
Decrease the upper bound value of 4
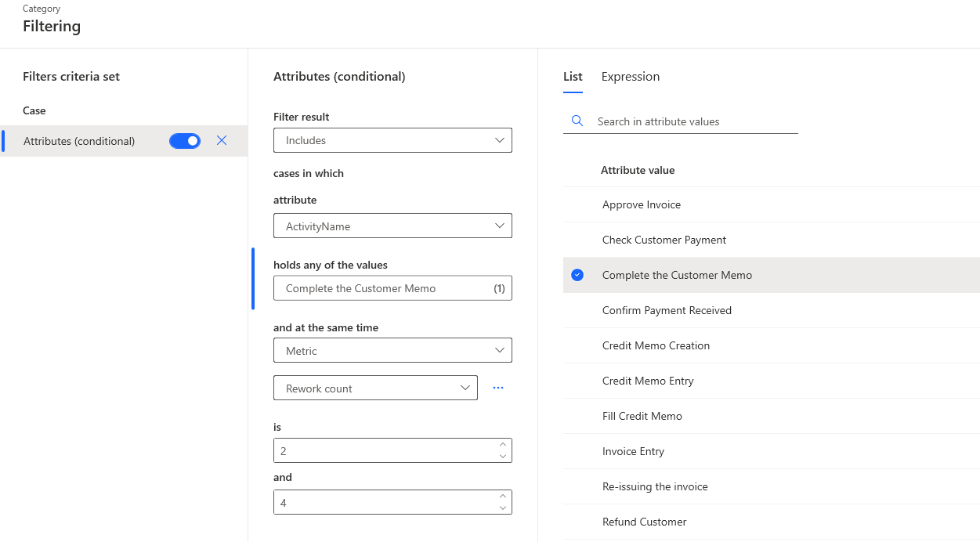pos(503,508)
